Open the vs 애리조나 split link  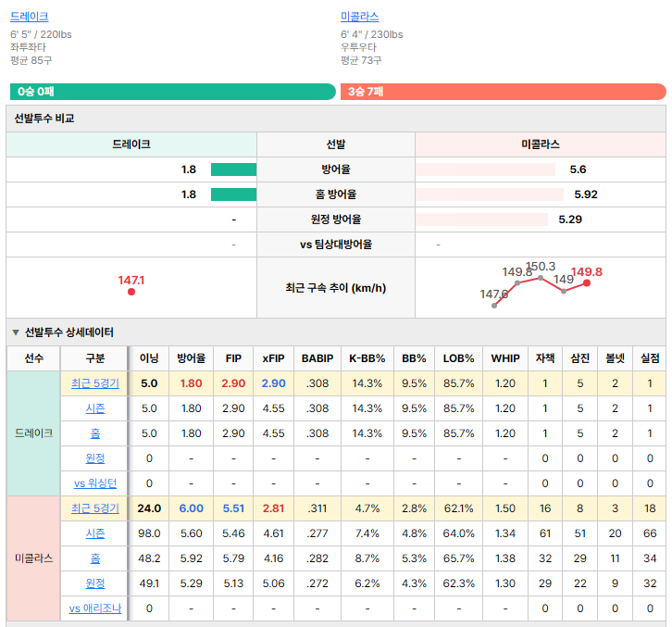[x=95, y=608]
